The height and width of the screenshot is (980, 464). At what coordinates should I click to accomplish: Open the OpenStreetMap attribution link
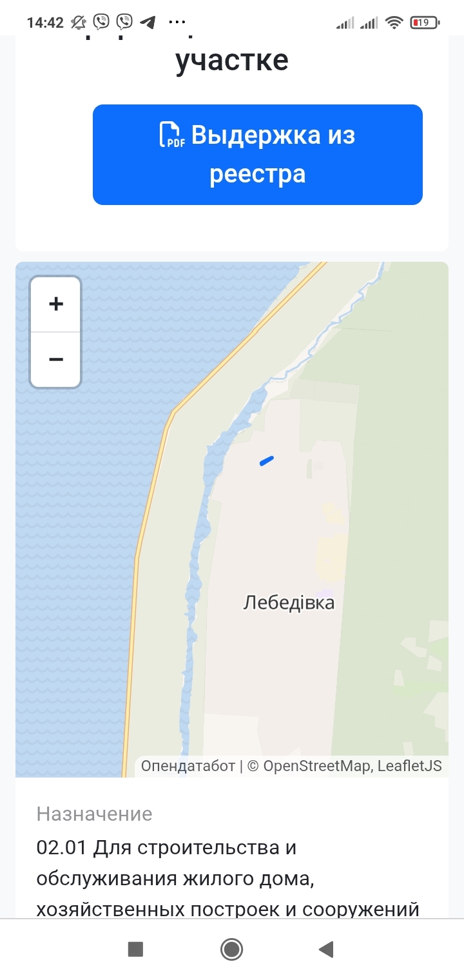317,766
